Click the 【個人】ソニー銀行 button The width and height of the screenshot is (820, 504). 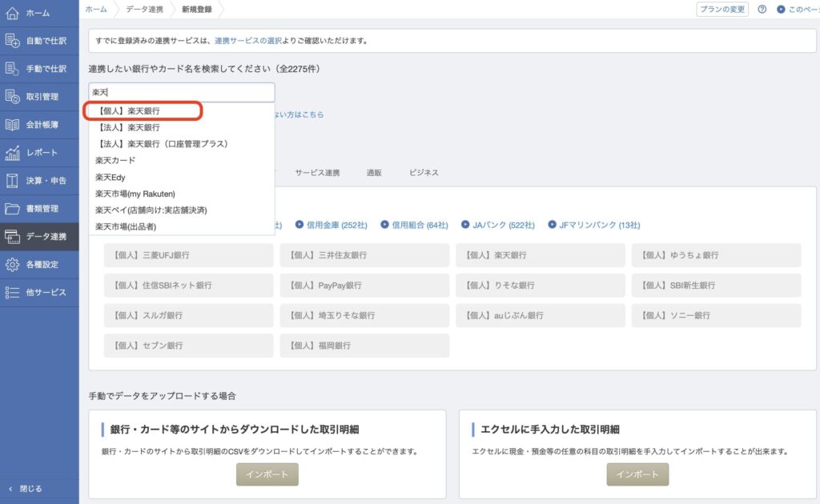point(717,315)
